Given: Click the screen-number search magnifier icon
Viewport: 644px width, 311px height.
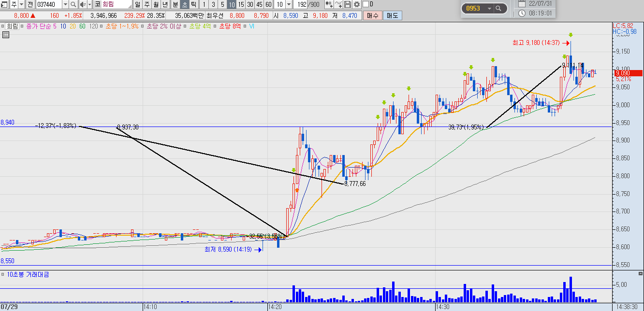Looking at the screenshot, I should tap(498, 8).
